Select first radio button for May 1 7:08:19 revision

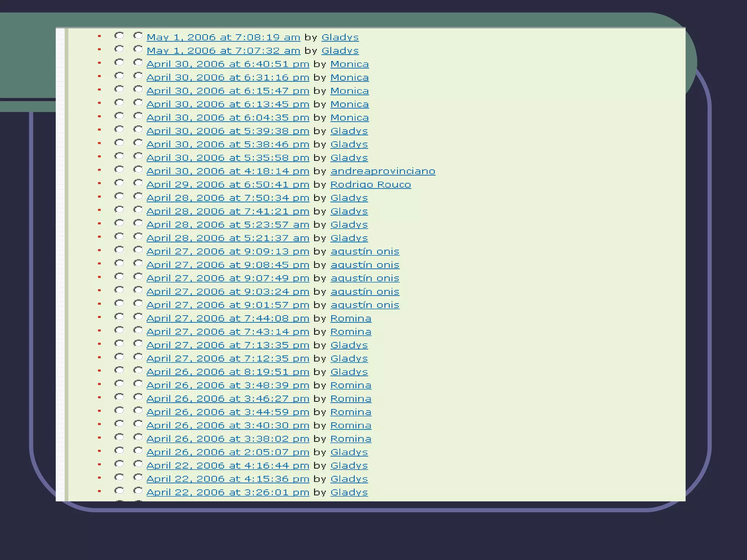(119, 36)
